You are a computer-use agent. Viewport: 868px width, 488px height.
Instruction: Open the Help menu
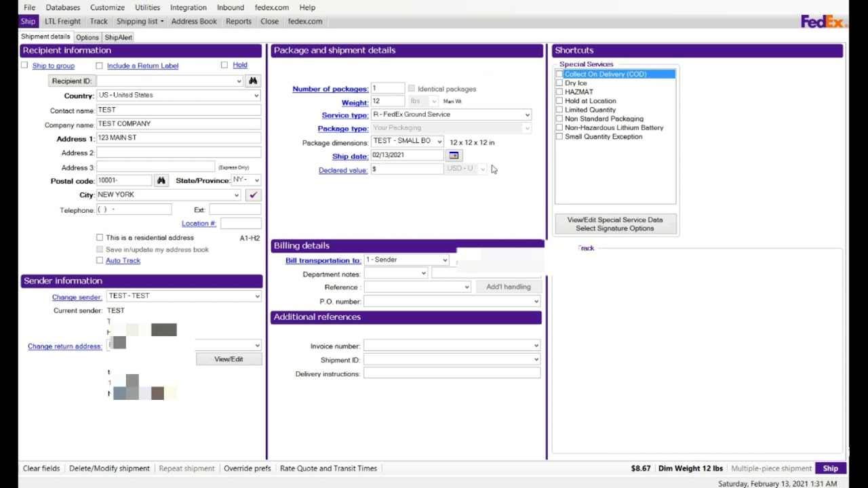(307, 7)
